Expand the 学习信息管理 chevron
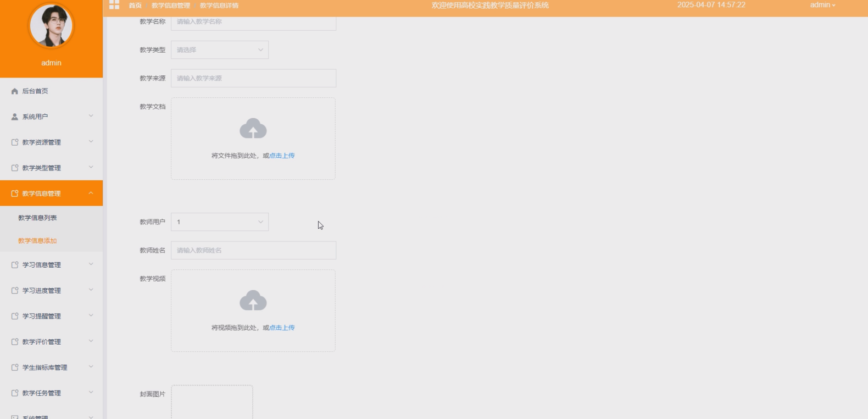 click(x=91, y=264)
